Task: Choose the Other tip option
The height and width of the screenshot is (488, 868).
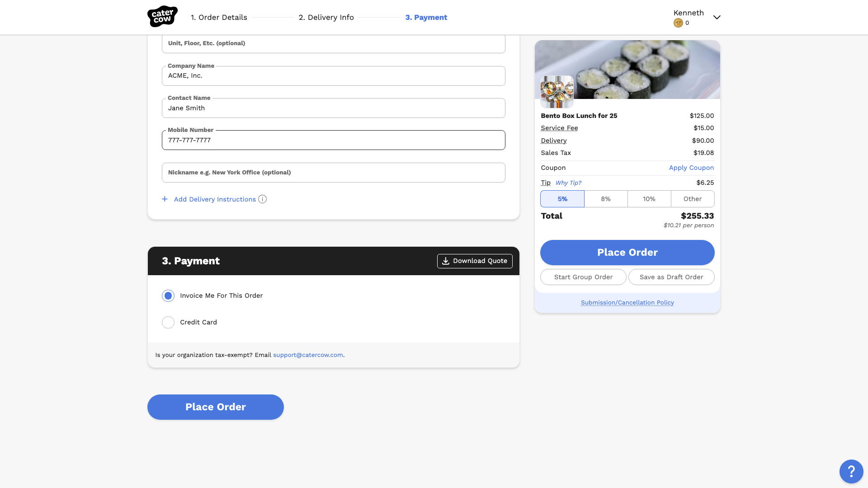Action: coord(693,199)
